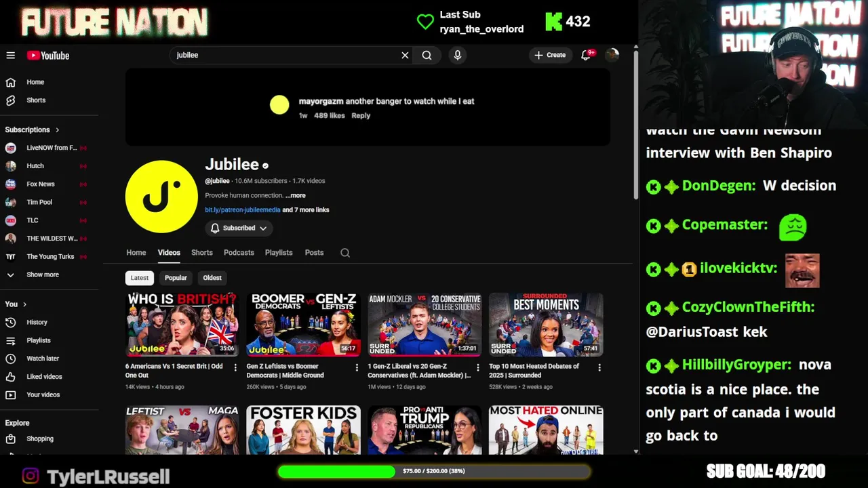Clear the search box with the X
868x488 pixels.
point(405,56)
